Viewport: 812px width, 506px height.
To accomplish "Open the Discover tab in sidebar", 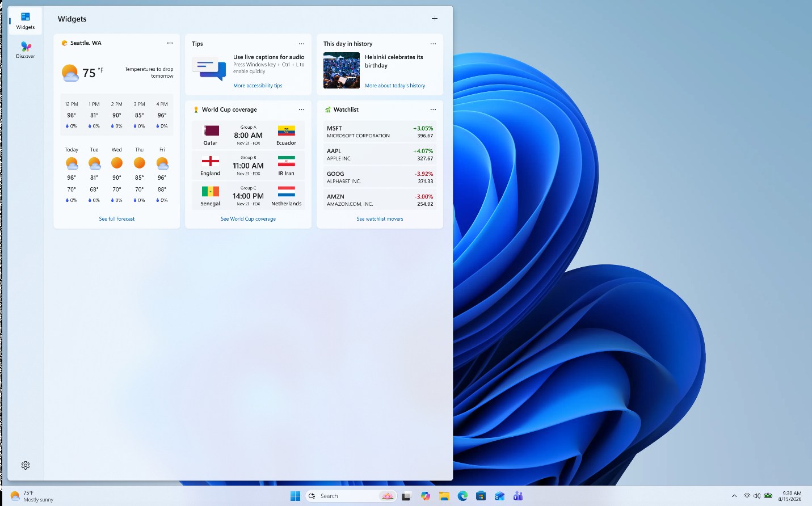I will pos(25,50).
